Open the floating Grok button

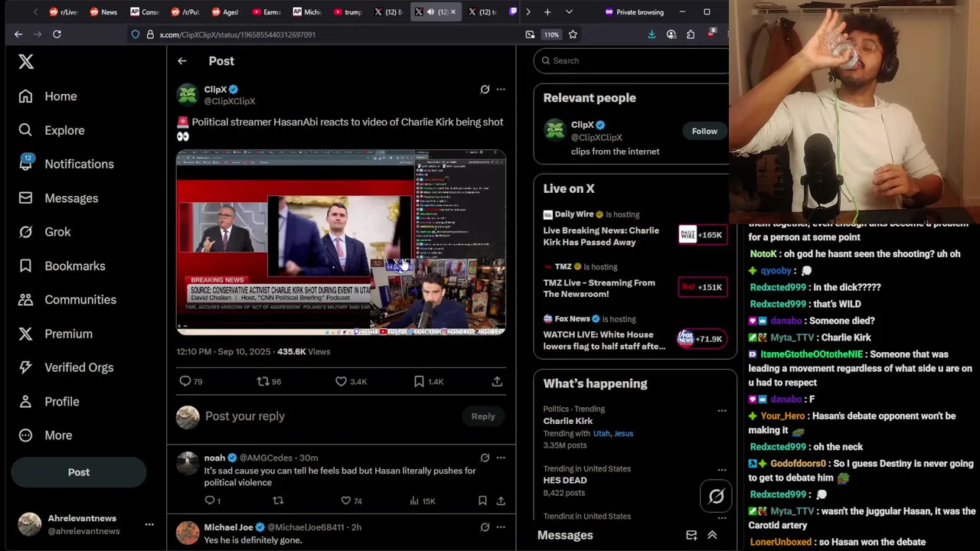tap(716, 497)
